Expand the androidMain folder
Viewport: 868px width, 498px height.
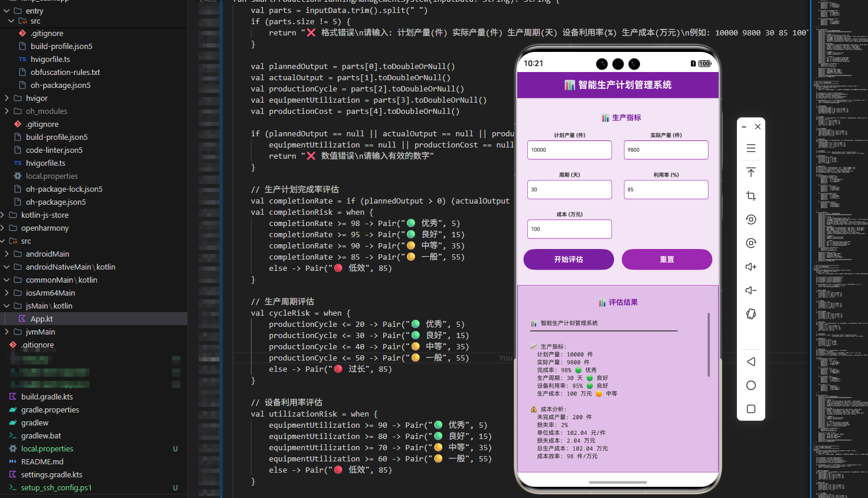coord(6,254)
